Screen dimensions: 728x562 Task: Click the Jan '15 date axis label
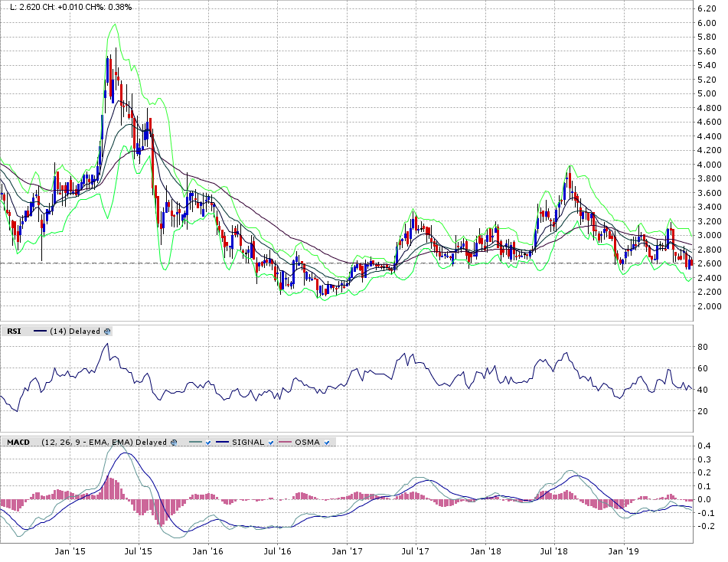pos(69,550)
